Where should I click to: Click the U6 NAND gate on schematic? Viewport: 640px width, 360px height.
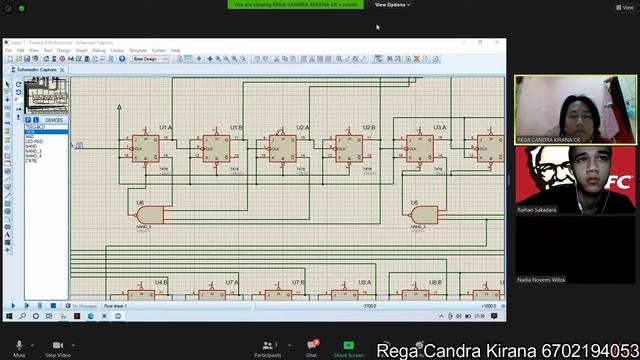point(151,215)
